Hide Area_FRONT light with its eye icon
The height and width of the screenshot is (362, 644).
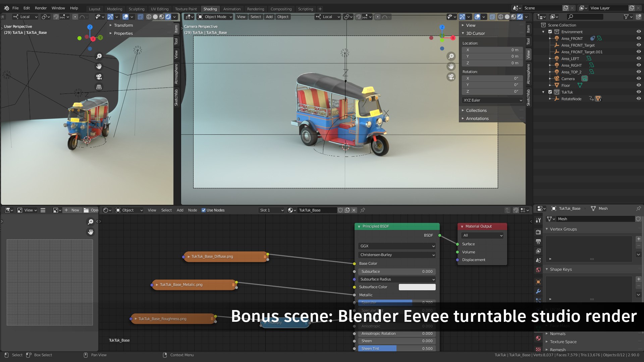coord(639,39)
